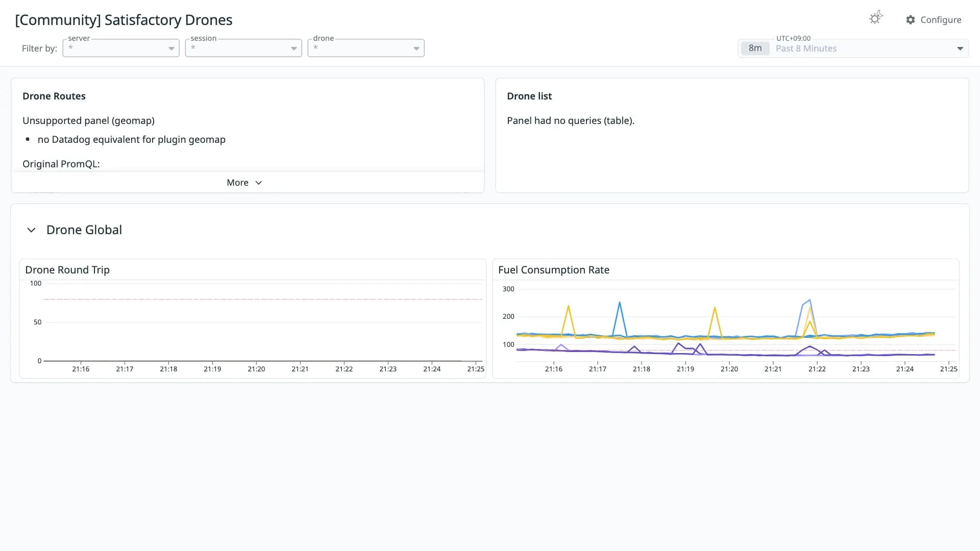Open the Past 8 Minutes time range selector
Screen dimensions: 980x551
tap(853, 48)
